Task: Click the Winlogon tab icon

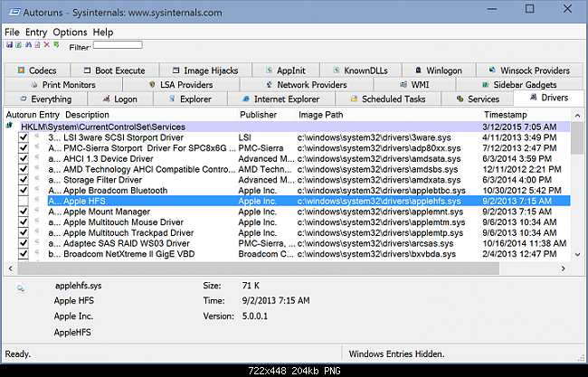Action: [x=419, y=71]
